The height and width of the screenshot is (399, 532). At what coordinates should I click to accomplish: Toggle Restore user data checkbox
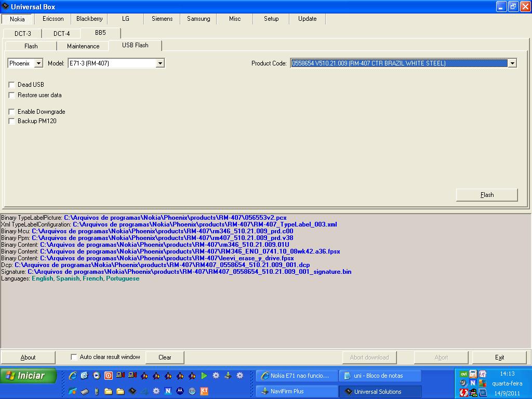point(11,95)
